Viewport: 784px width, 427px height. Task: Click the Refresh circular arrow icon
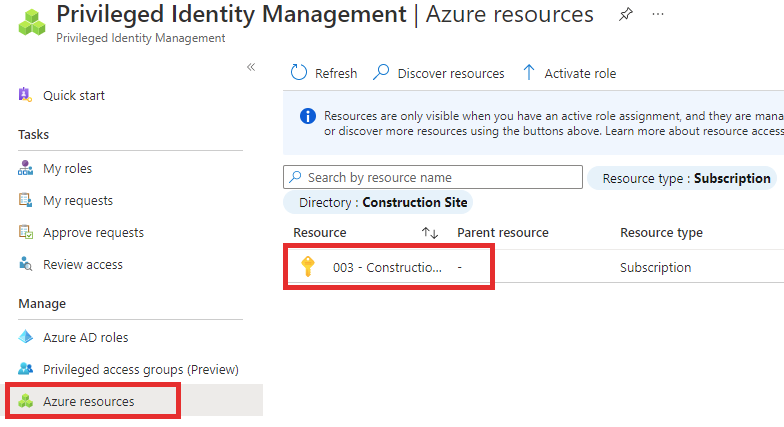tap(299, 72)
